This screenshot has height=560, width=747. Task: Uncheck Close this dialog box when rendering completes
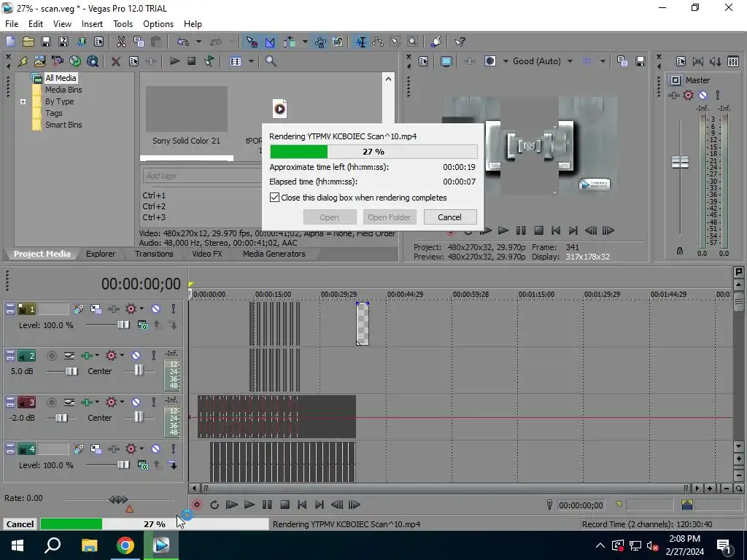(274, 197)
